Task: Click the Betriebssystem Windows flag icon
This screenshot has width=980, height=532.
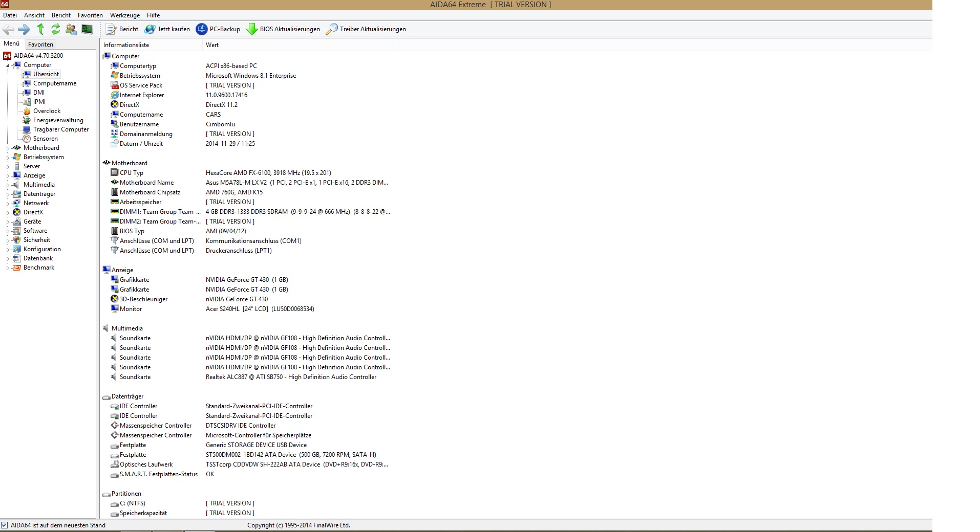Action: coord(115,76)
